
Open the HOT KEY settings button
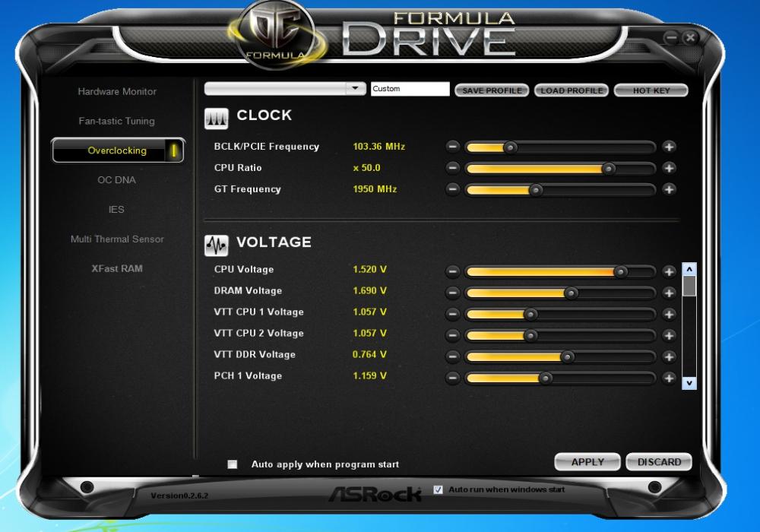(x=651, y=90)
